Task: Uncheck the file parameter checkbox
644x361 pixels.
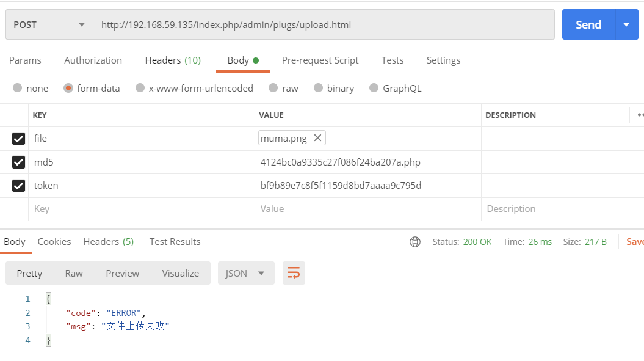Action: pos(19,139)
